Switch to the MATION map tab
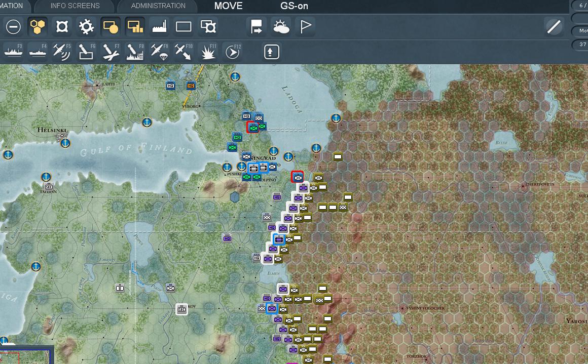 [12, 6]
